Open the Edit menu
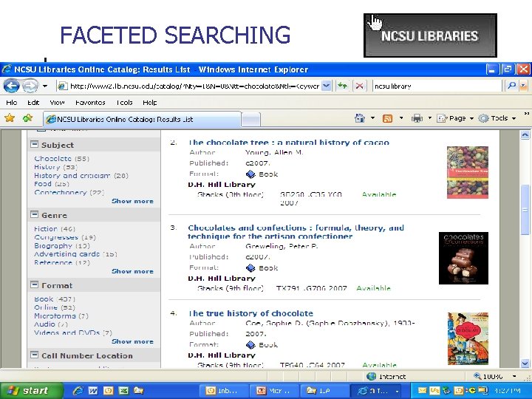 pyautogui.click(x=33, y=103)
